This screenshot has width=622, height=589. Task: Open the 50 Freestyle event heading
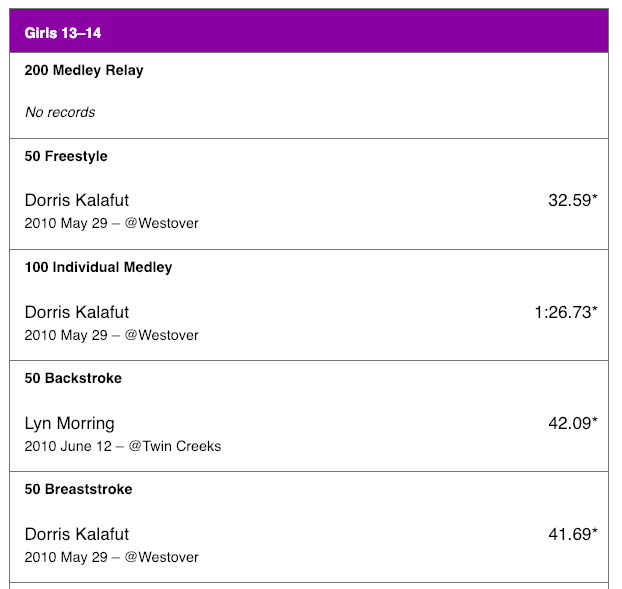click(66, 156)
